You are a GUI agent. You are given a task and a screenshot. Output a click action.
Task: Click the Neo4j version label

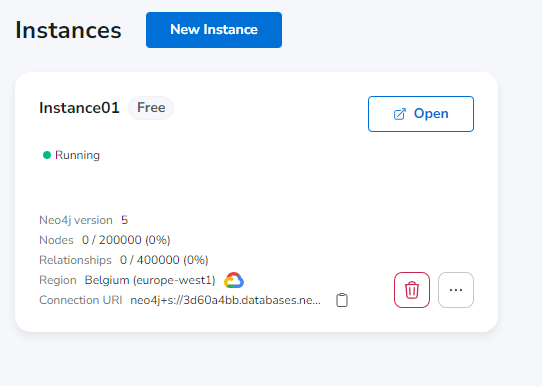pyautogui.click(x=76, y=220)
